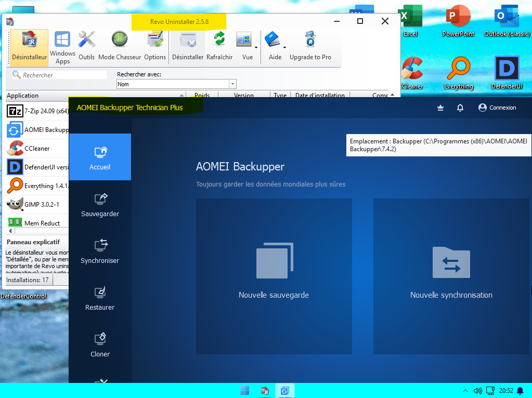This screenshot has height=398, width=532.
Task: Expand the Aide dropdown arrow
Action: click(284, 47)
